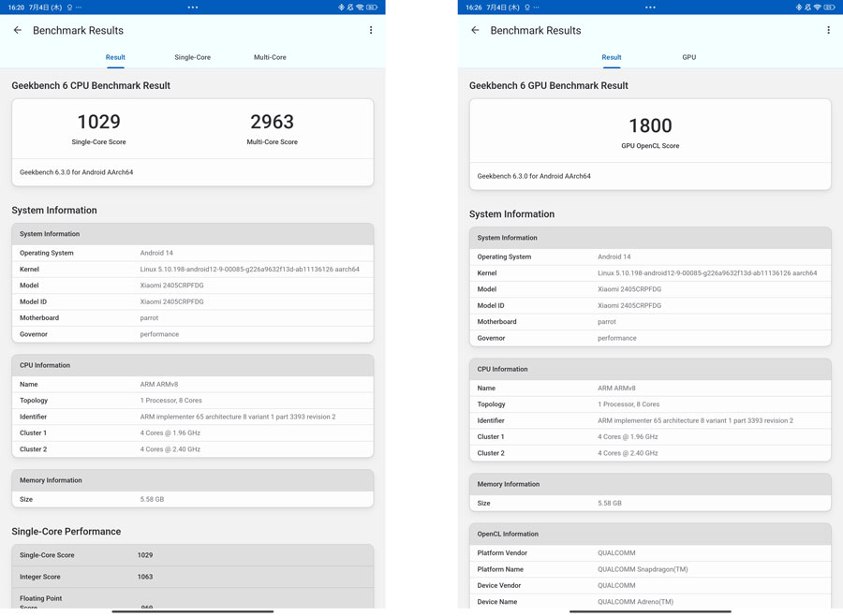This screenshot has height=616, width=843.
Task: Tap the Topology row on the GPU screen
Action: [x=650, y=404]
